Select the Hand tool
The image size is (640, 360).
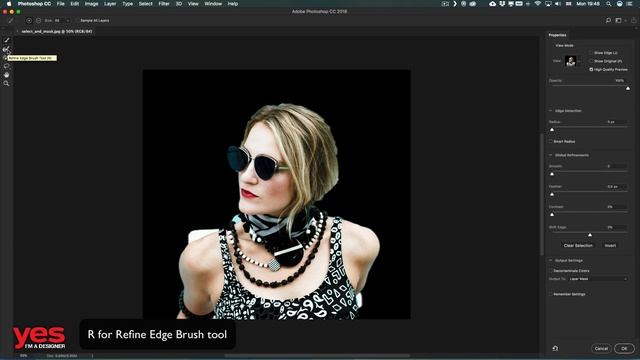coord(7,75)
